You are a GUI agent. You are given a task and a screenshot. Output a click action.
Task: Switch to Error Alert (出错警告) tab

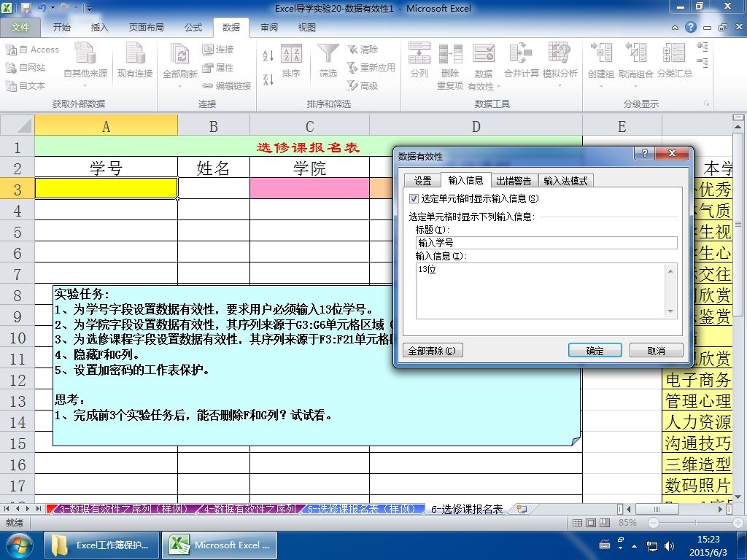point(514,181)
